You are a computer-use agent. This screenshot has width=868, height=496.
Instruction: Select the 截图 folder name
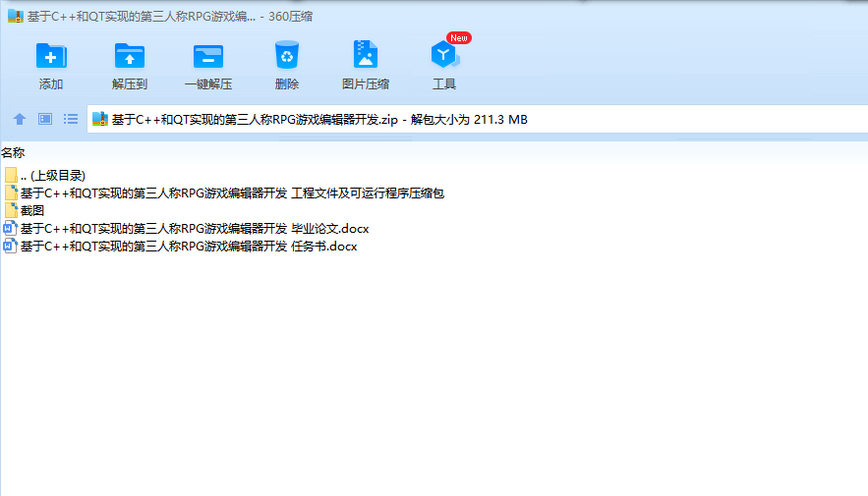pos(32,210)
